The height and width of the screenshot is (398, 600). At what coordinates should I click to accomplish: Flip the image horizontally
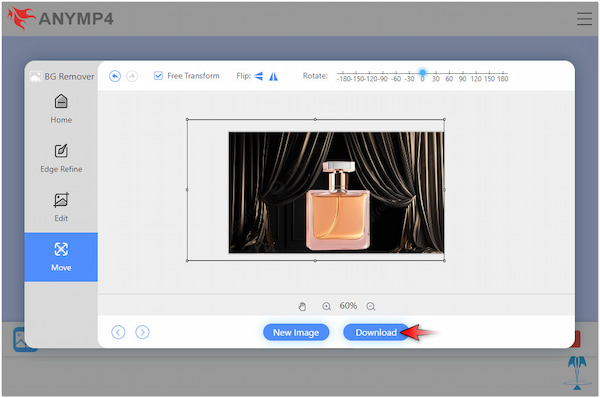click(x=273, y=76)
